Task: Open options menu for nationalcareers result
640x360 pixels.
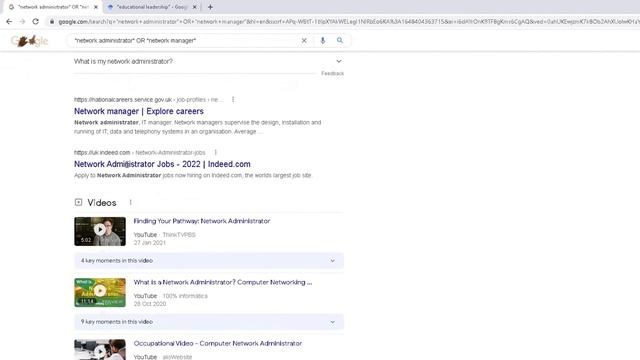Action: 233,100
